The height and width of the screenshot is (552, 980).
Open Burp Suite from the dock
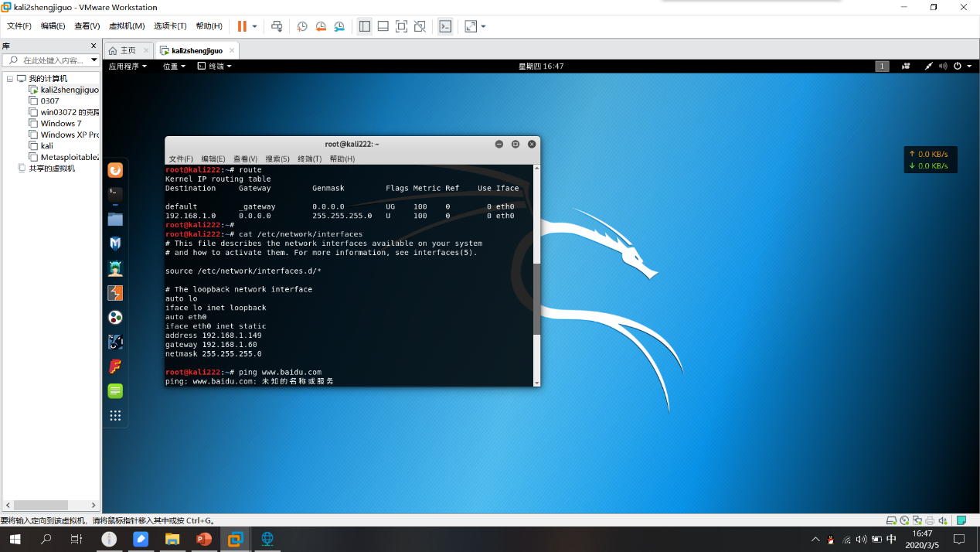coord(114,293)
